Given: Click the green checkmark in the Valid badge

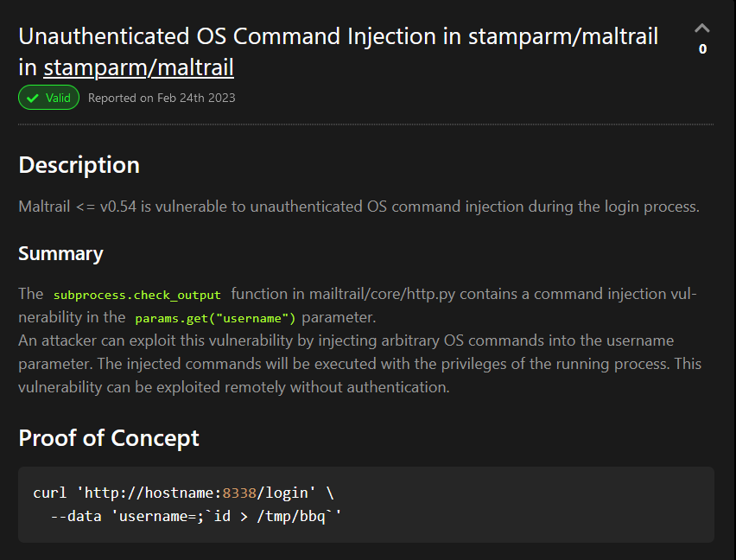Looking at the screenshot, I should pyautogui.click(x=32, y=99).
